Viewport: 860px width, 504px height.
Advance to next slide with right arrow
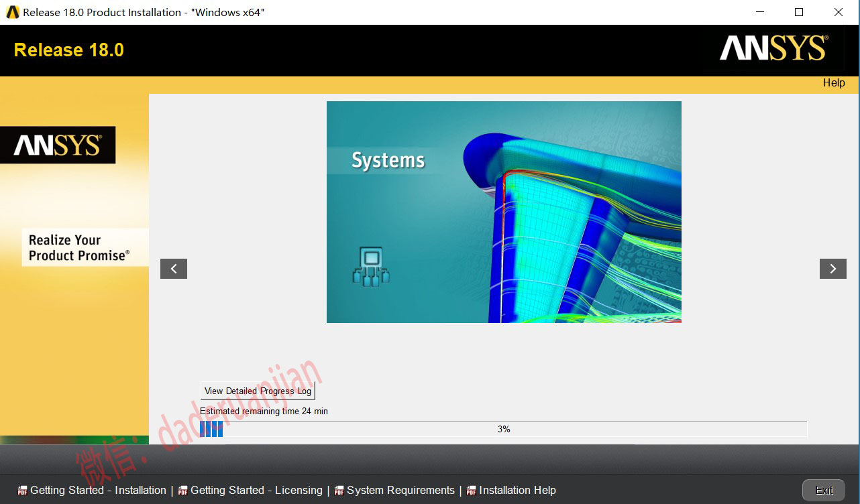pyautogui.click(x=832, y=269)
